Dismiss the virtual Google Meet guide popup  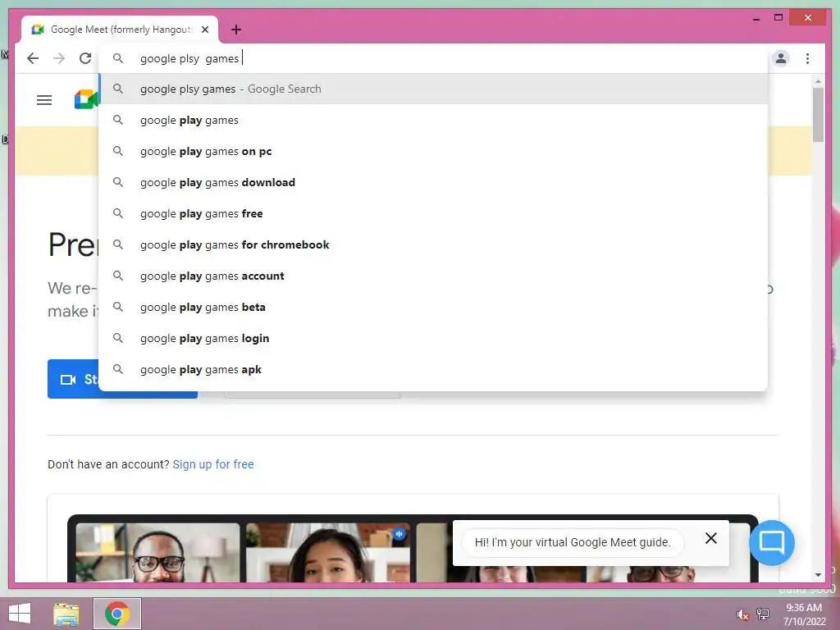coord(711,538)
